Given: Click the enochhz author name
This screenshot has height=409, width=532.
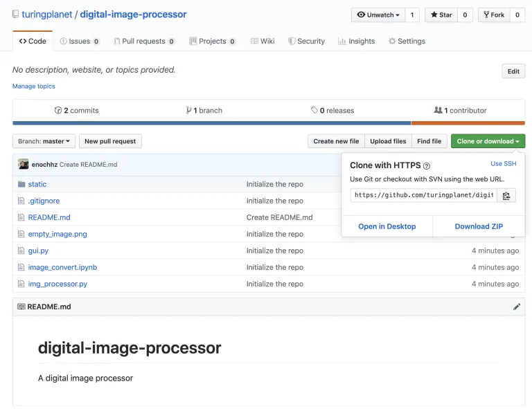Looking at the screenshot, I should pyautogui.click(x=44, y=164).
